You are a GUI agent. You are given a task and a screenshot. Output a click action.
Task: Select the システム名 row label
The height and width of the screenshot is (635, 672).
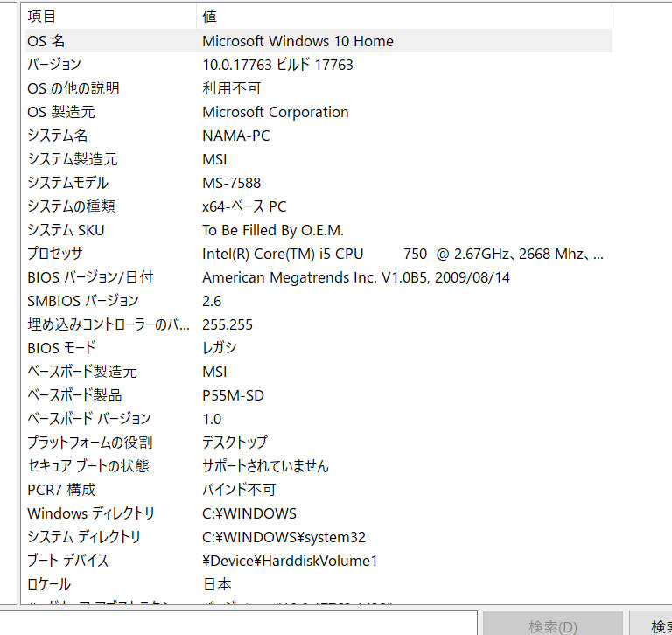tap(57, 136)
